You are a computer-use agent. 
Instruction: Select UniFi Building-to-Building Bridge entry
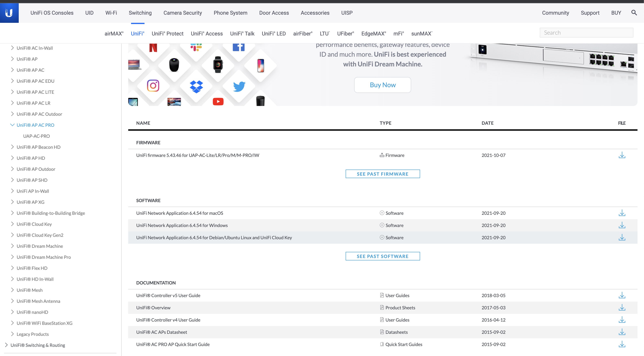coord(51,213)
